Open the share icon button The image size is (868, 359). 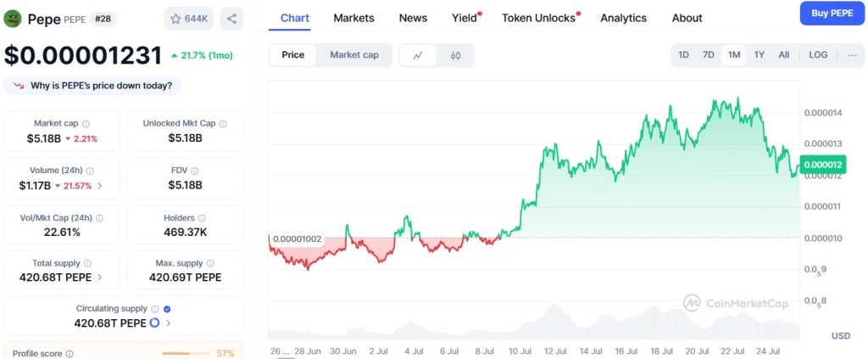pyautogui.click(x=232, y=19)
